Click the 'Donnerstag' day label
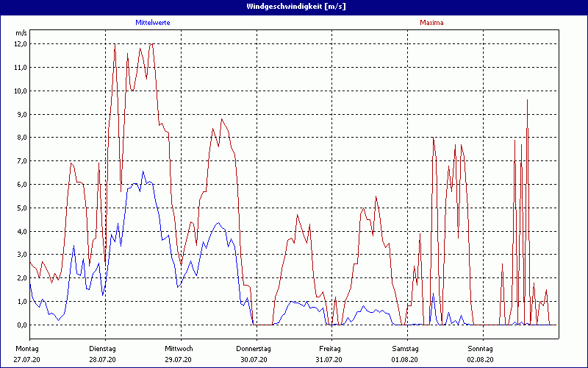This screenshot has height=368, width=588. (254, 349)
